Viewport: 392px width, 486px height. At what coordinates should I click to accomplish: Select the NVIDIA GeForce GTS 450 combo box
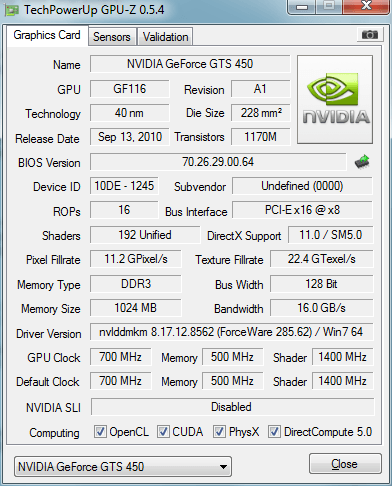(x=123, y=467)
